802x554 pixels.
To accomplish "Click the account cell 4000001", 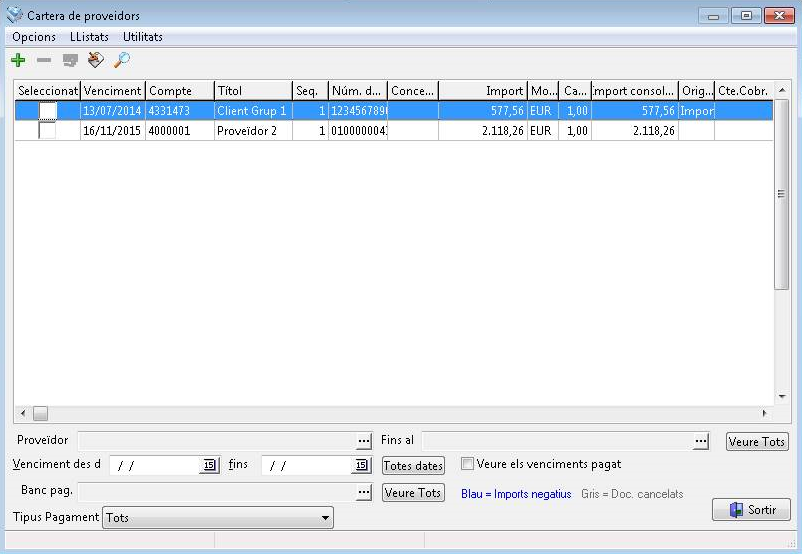I will click(x=179, y=130).
